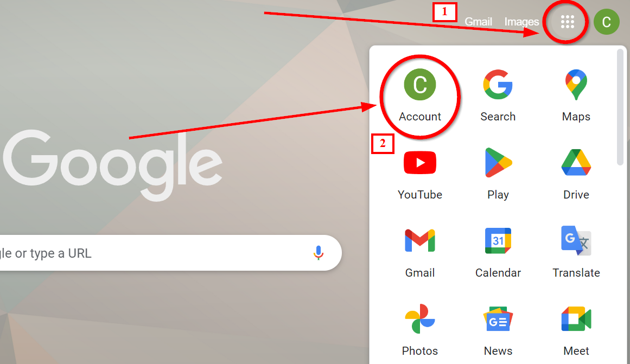Open the Google Meet app
The width and height of the screenshot is (630, 364).
coord(576,330)
